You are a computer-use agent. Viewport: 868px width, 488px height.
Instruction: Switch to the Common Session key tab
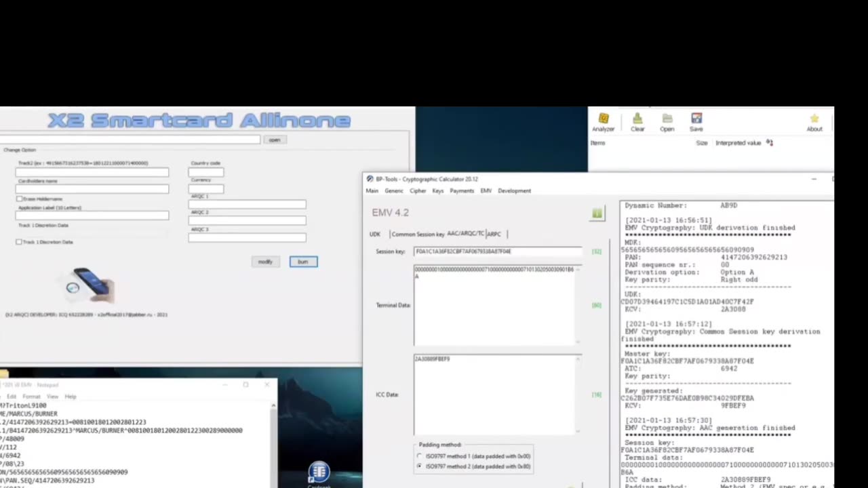418,234
